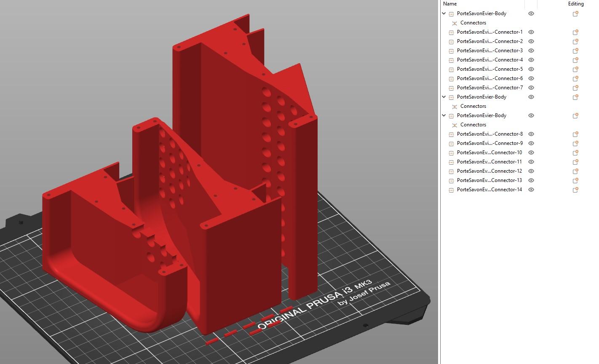
Task: Open the edit icon for Connector-14
Action: tap(575, 190)
